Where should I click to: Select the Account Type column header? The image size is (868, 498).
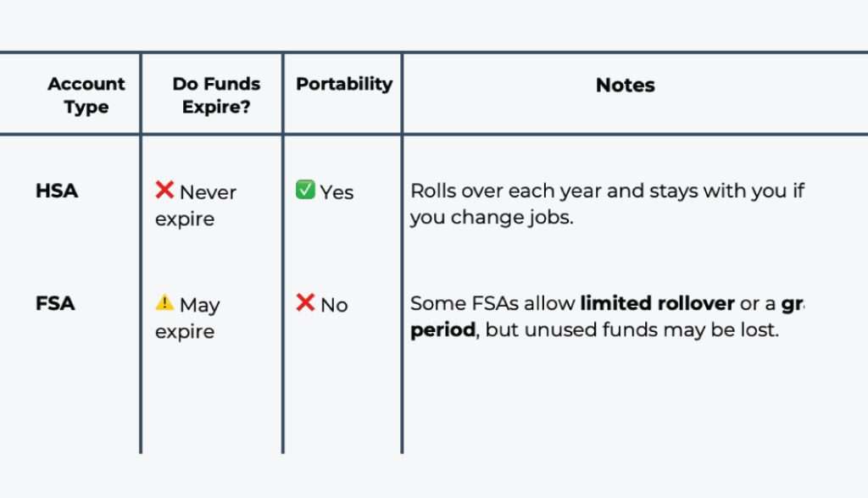click(x=86, y=95)
